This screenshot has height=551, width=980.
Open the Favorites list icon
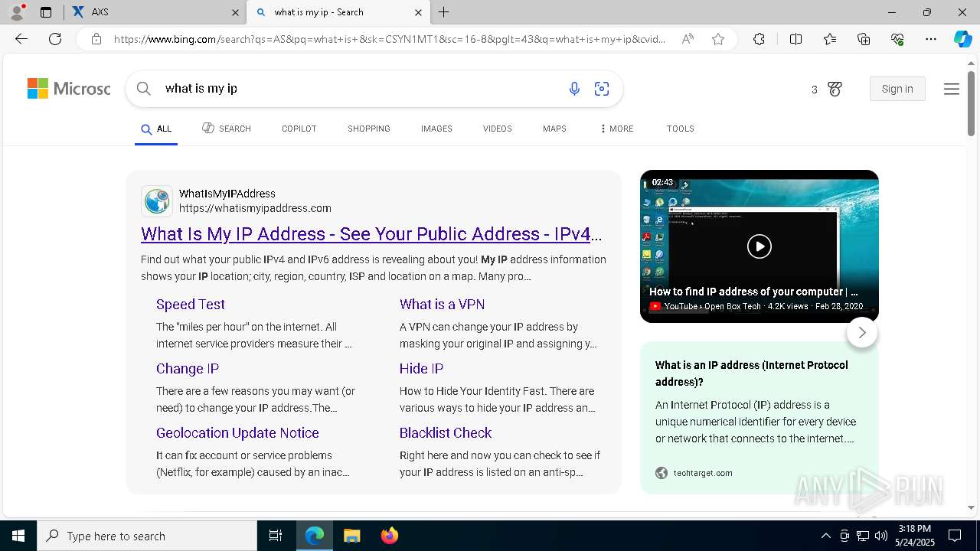pos(830,39)
